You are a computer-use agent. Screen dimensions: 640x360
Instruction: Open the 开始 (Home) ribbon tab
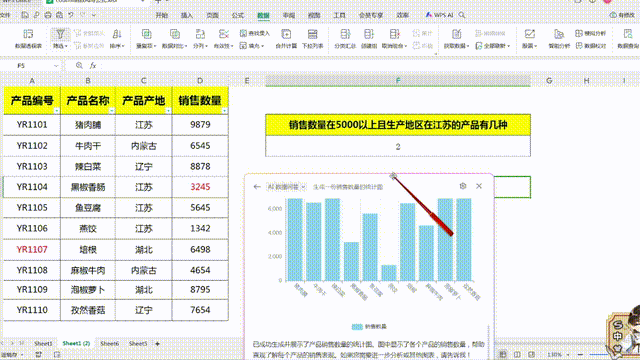[162, 15]
